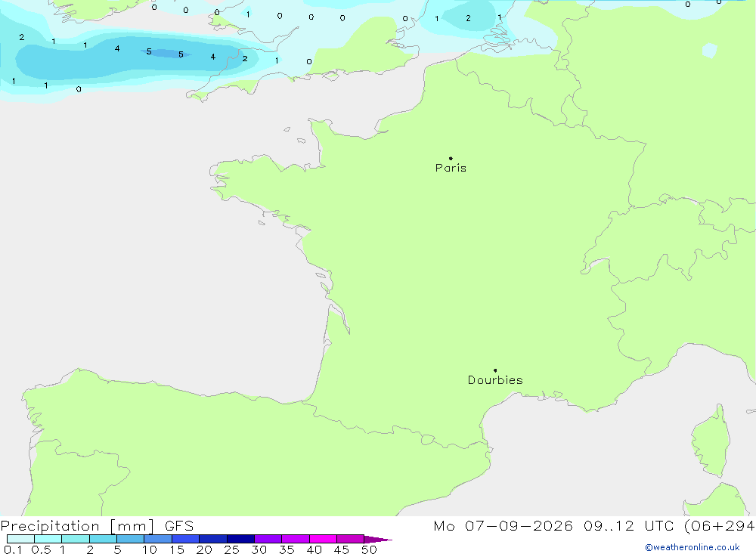Click the Paris city label
The height and width of the screenshot is (554, 756).
click(451, 168)
